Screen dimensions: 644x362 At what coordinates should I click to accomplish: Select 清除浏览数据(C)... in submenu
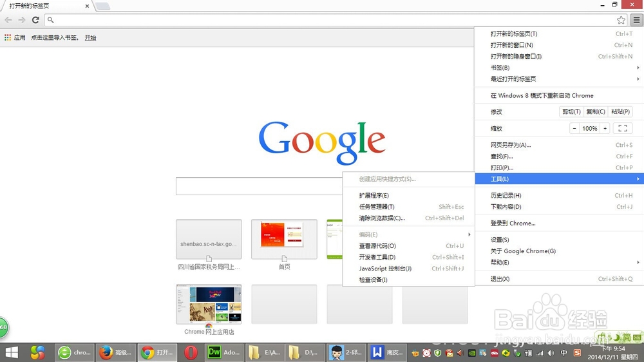click(409, 218)
